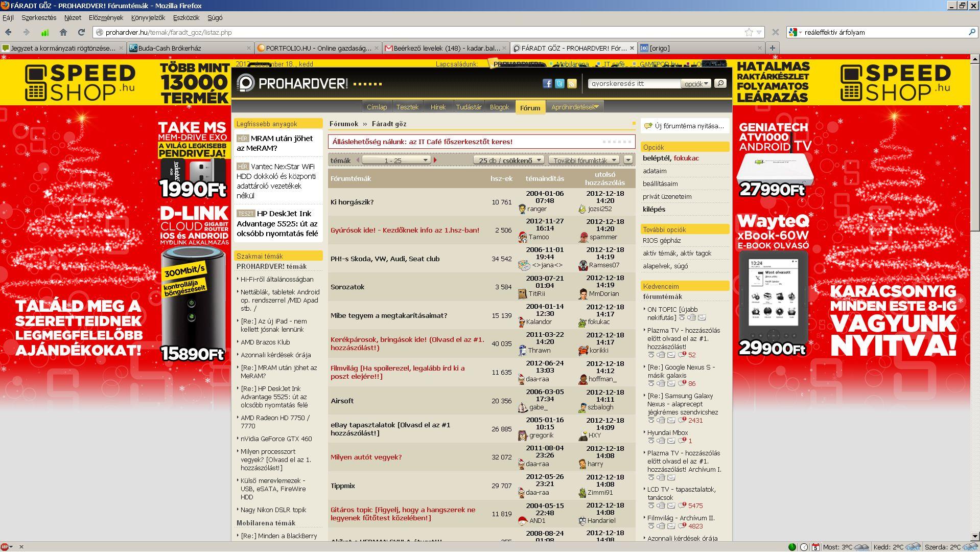The width and height of the screenshot is (980, 552).
Task: Click the trash icon under Filmvilág - Archívum II.
Action: coord(661,526)
